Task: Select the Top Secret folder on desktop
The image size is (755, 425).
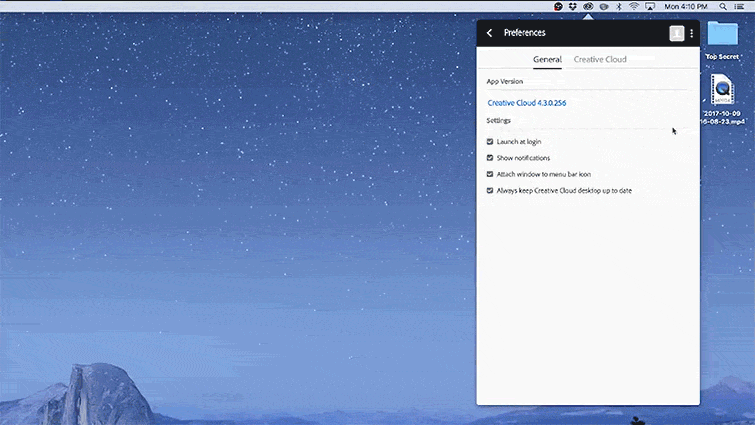Action: (722, 34)
